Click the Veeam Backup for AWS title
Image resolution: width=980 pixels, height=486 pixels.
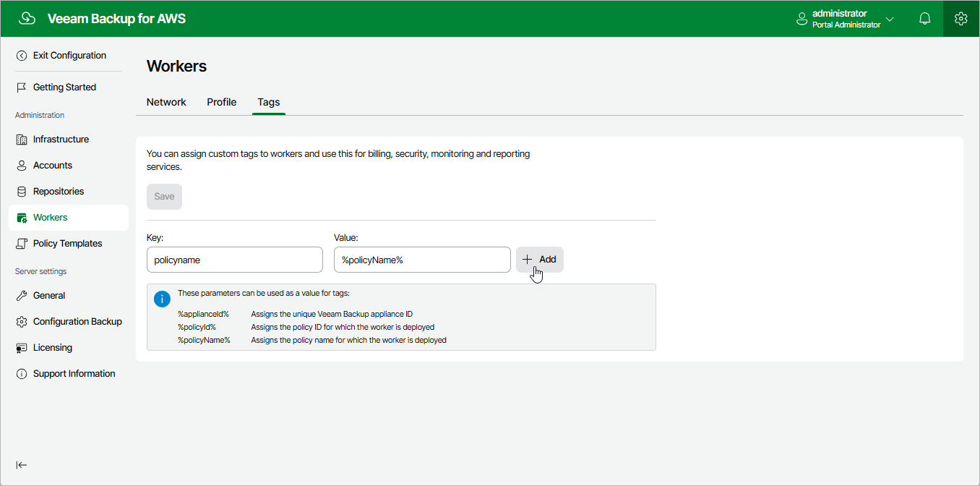click(x=116, y=19)
